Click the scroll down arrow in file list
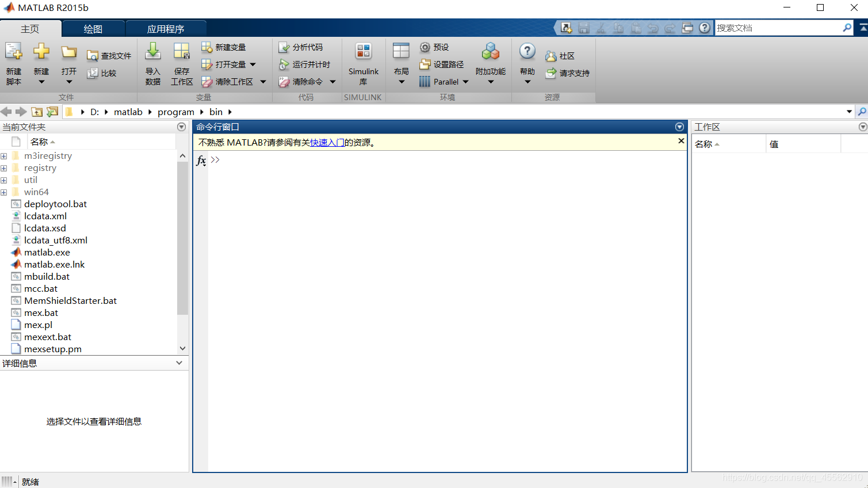The image size is (868, 488). pos(182,348)
